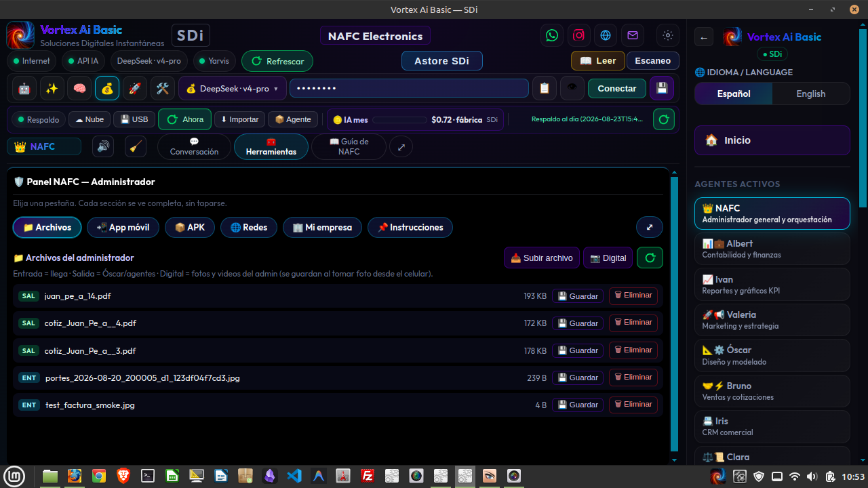Open FileZilla from the taskbar

(x=368, y=476)
